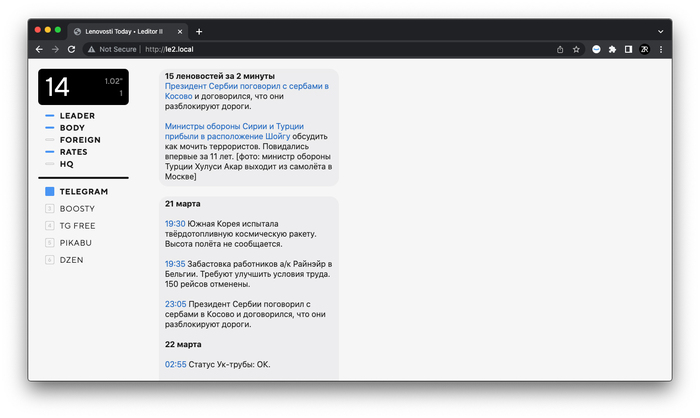This screenshot has height=418, width=700.
Task: Click the black counter box showing 14
Action: pyautogui.click(x=84, y=87)
